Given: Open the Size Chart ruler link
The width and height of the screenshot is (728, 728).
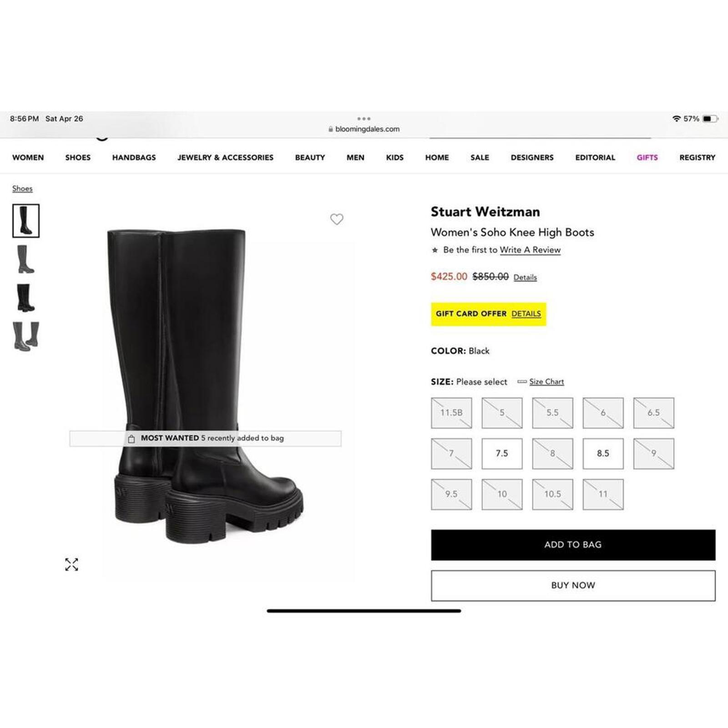Looking at the screenshot, I should 546,382.
